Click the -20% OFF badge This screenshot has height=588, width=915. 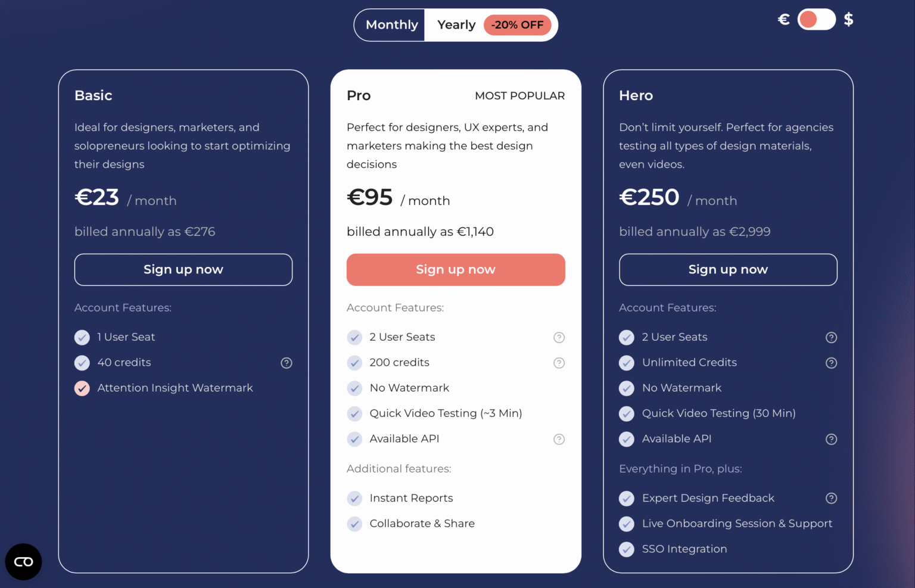click(x=517, y=25)
